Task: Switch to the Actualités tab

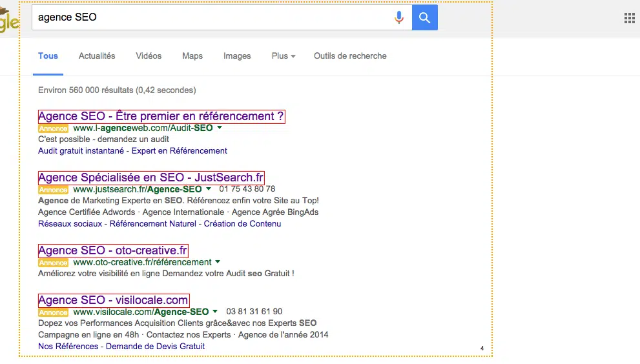Action: [97, 56]
